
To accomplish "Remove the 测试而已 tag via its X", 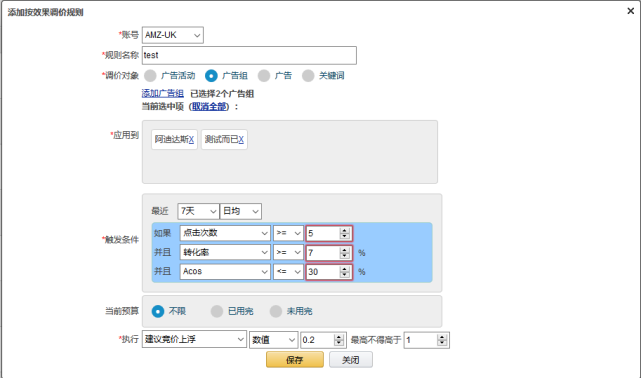I will click(241, 140).
